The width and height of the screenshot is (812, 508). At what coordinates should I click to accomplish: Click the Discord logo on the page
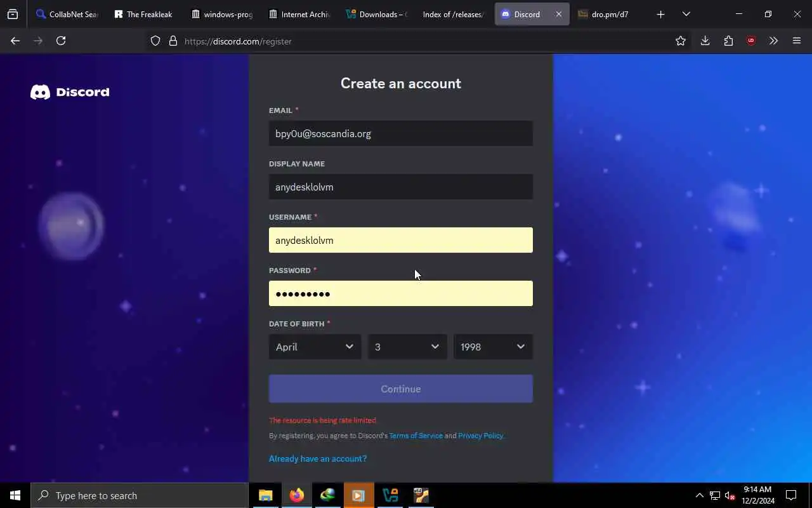[x=70, y=92]
